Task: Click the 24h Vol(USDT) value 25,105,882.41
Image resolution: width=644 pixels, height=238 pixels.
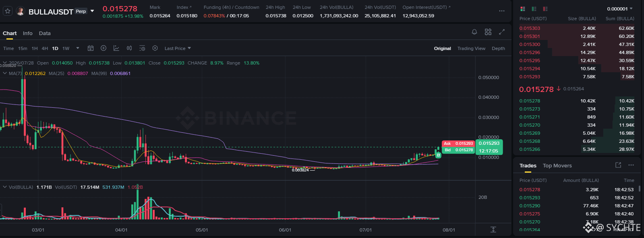Action: point(380,16)
